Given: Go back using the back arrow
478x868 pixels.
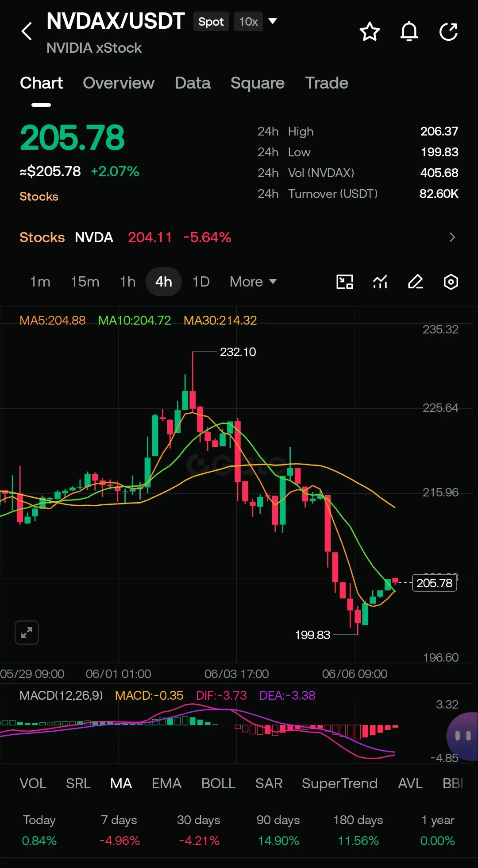Looking at the screenshot, I should coord(27,31).
